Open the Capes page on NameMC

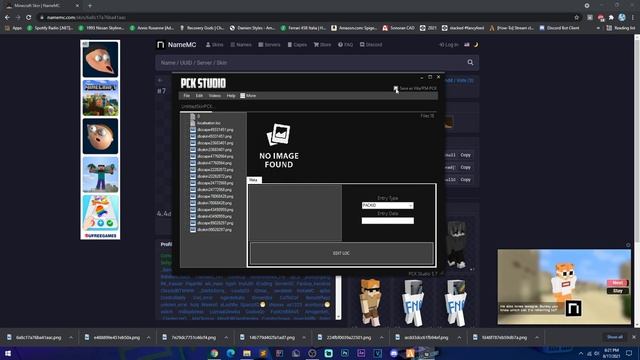point(297,44)
